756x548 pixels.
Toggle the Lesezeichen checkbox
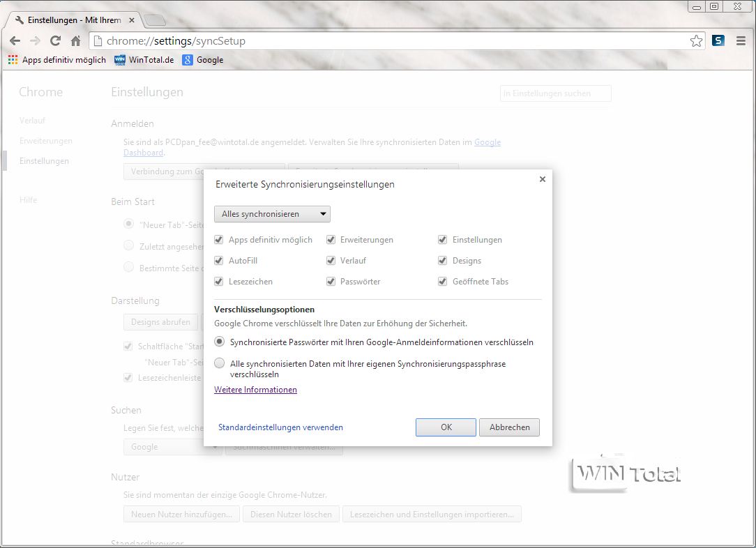click(x=219, y=282)
